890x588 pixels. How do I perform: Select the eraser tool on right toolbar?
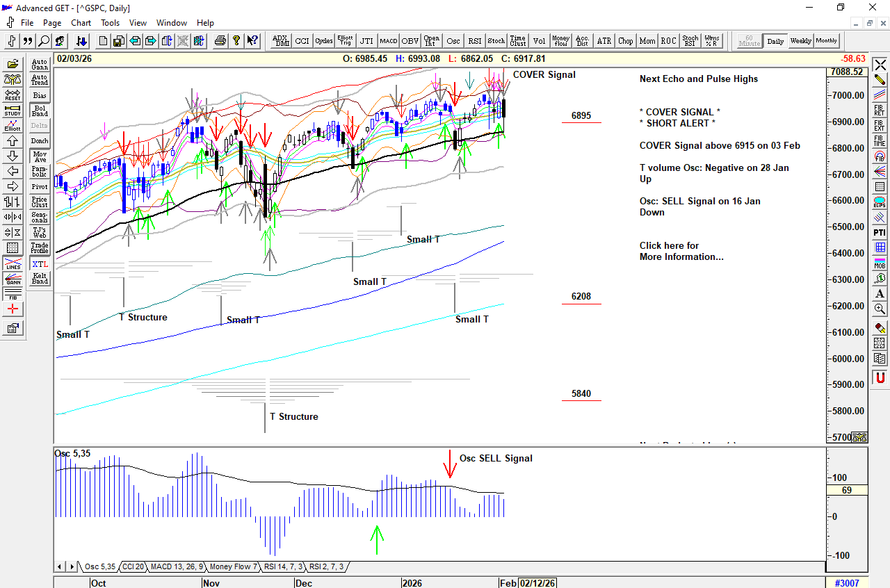[880, 327]
